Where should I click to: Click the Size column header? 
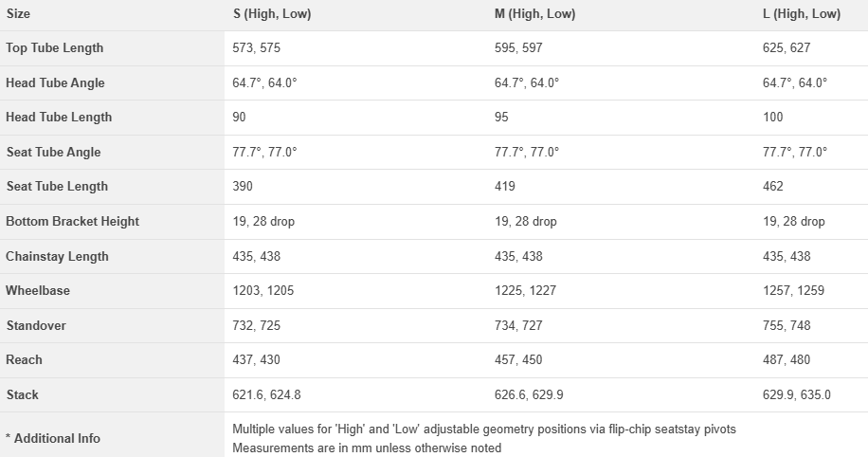(x=18, y=14)
